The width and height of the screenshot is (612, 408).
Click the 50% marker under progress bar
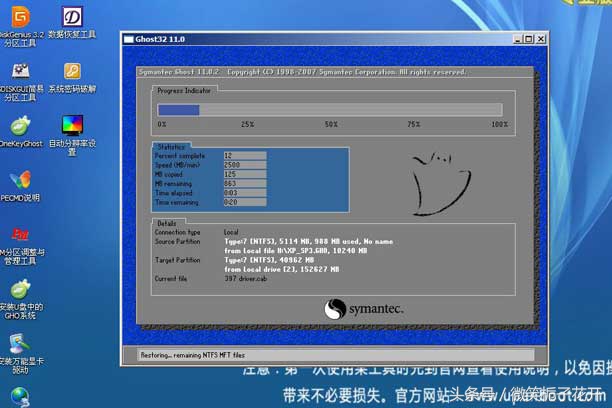point(331,124)
